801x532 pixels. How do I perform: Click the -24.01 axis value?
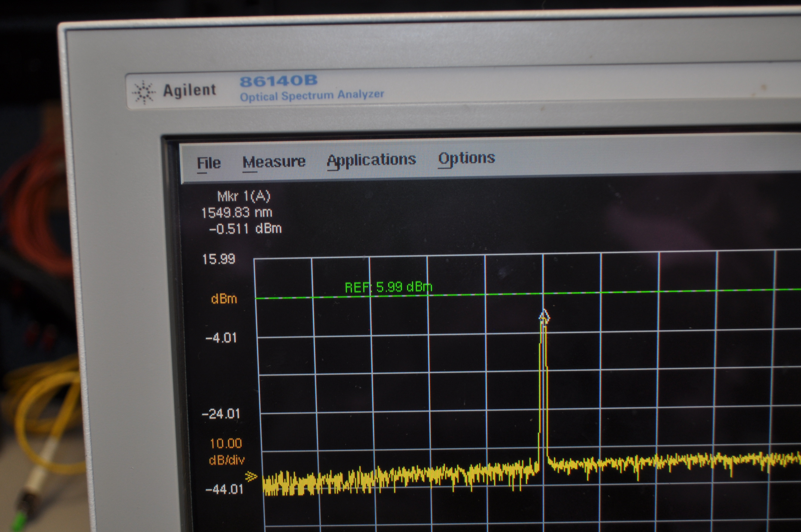pos(221,414)
